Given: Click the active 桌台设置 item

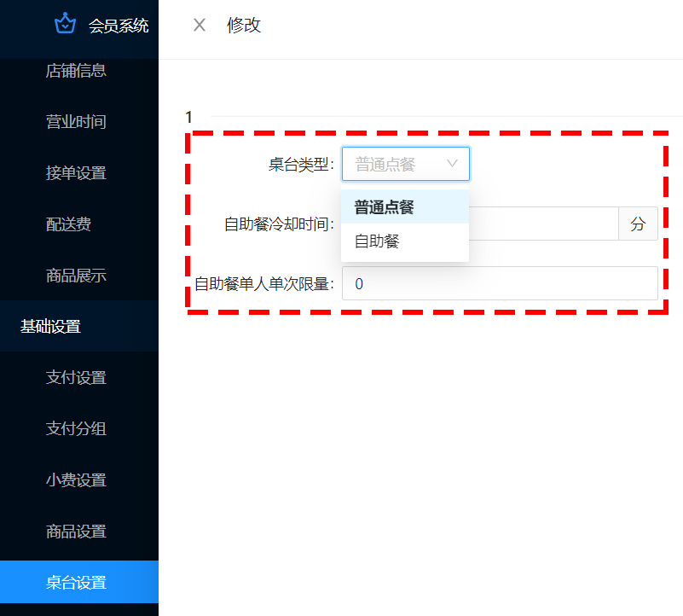Looking at the screenshot, I should tap(79, 582).
